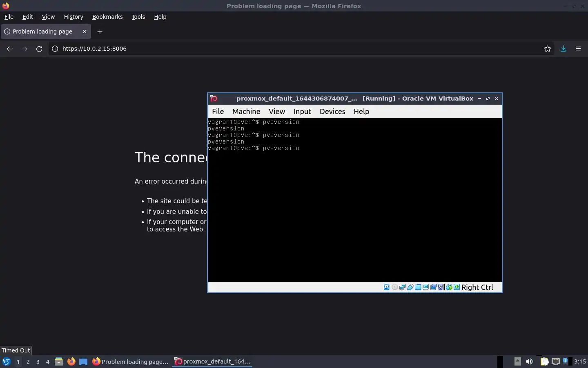Open Firefox Edit menu
The height and width of the screenshot is (368, 588).
[x=28, y=17]
